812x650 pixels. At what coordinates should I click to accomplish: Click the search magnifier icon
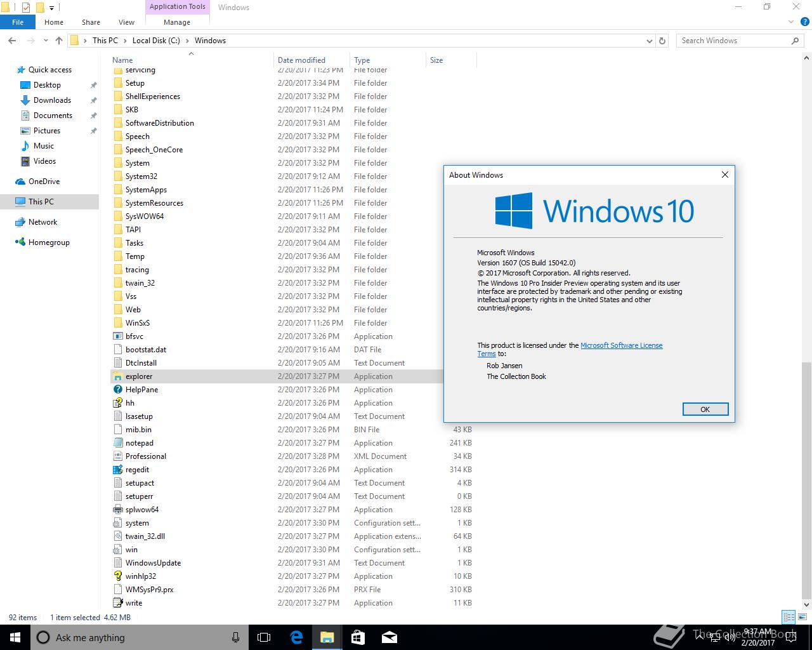pos(795,41)
